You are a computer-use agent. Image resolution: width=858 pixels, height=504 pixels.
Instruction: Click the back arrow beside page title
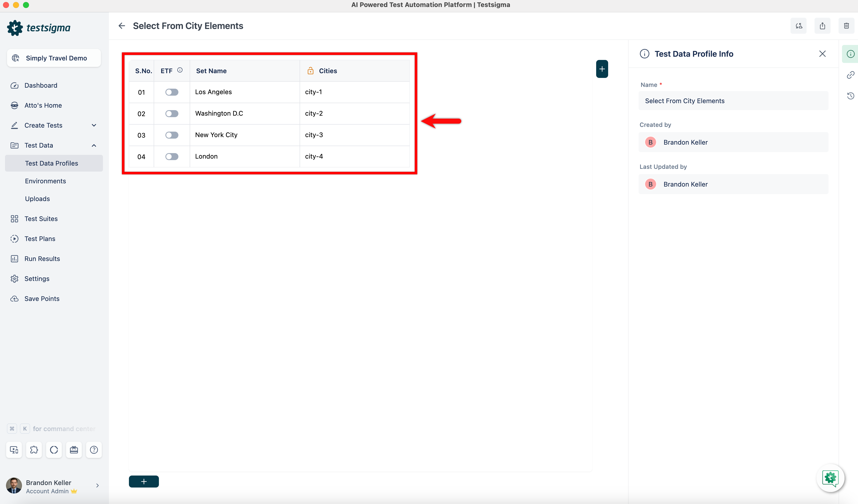click(122, 26)
